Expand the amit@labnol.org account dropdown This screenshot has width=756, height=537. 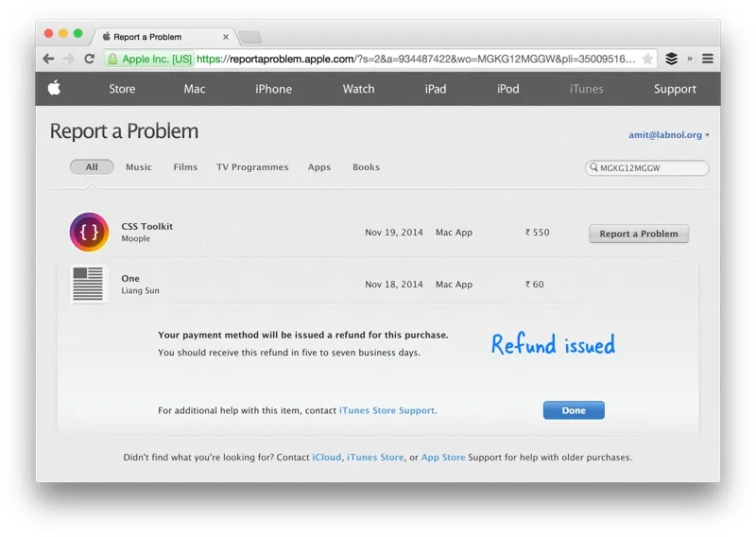coord(669,135)
